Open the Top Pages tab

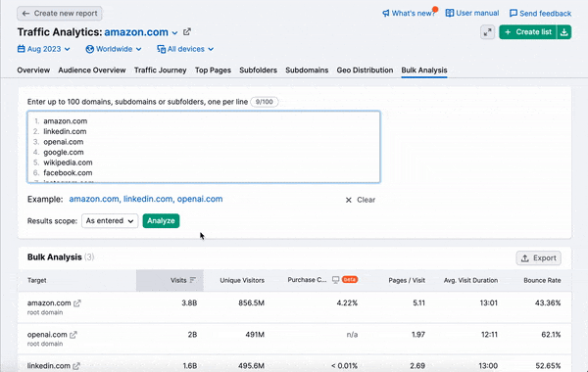pyautogui.click(x=213, y=70)
